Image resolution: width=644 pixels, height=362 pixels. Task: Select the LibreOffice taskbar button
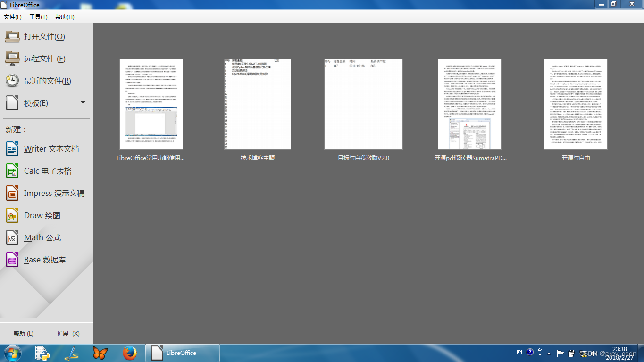click(x=183, y=353)
